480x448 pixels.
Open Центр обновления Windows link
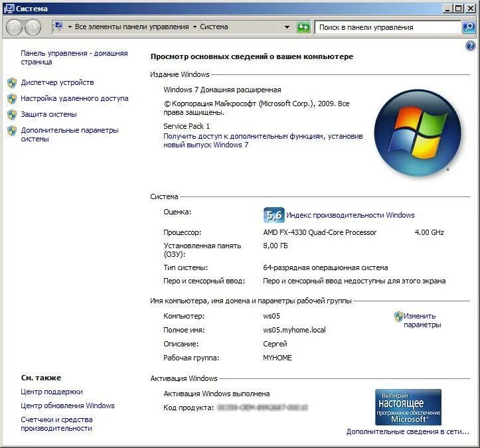pyautogui.click(x=68, y=406)
